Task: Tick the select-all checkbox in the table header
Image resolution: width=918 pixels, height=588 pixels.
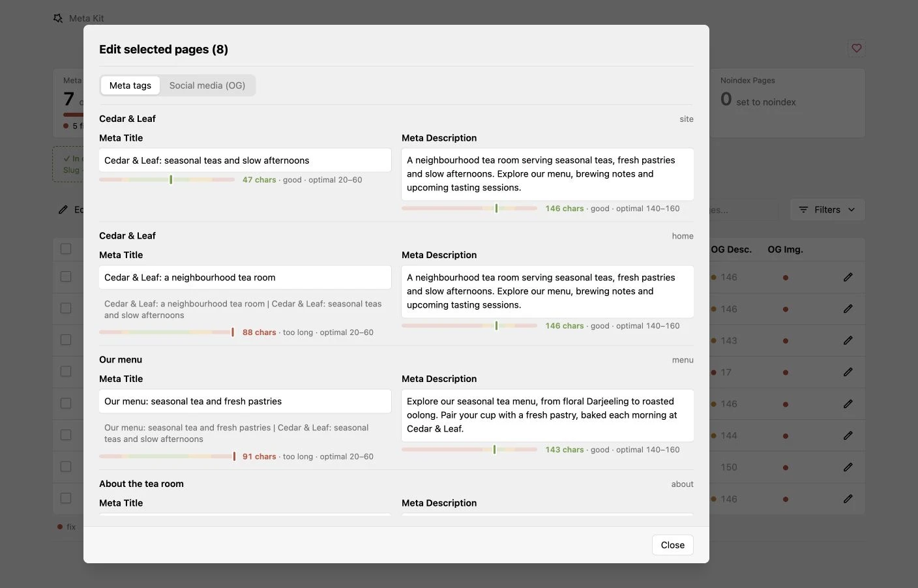Action: coord(66,249)
